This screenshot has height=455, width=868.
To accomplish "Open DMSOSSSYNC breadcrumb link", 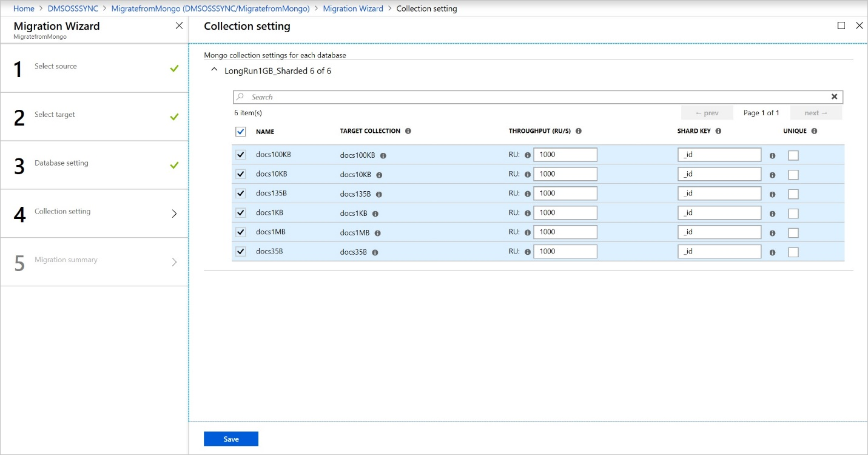I will coord(73,8).
